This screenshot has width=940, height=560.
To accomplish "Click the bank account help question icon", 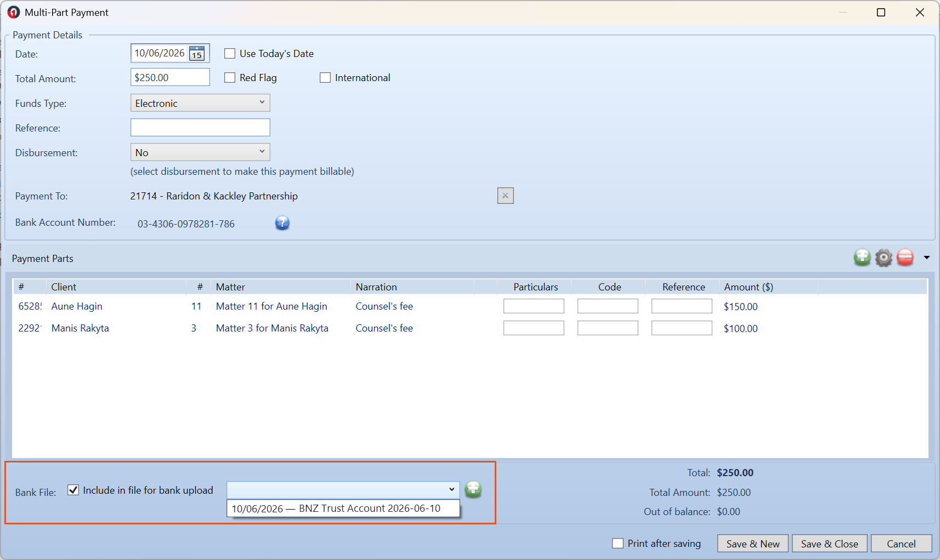I will tap(282, 223).
